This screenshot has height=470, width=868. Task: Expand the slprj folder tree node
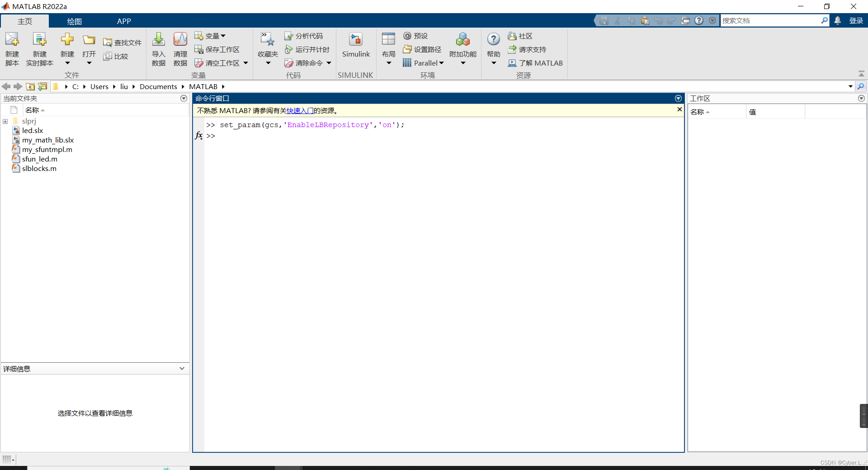click(5, 121)
